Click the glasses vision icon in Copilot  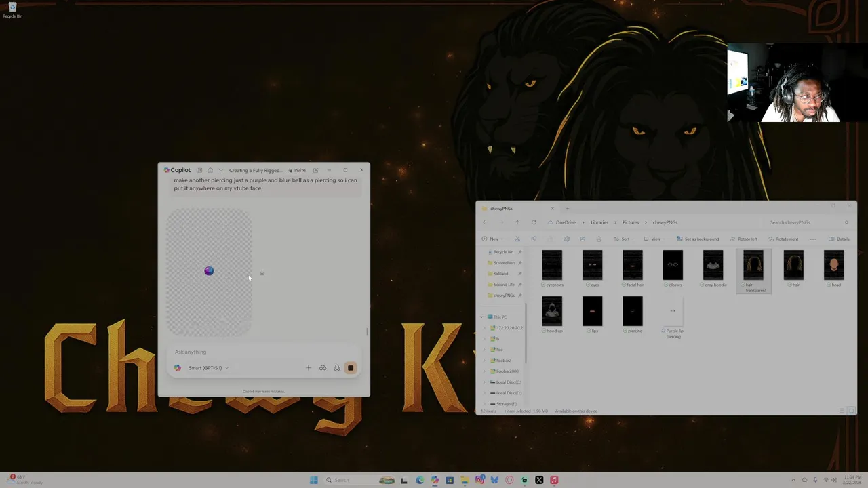coord(323,368)
